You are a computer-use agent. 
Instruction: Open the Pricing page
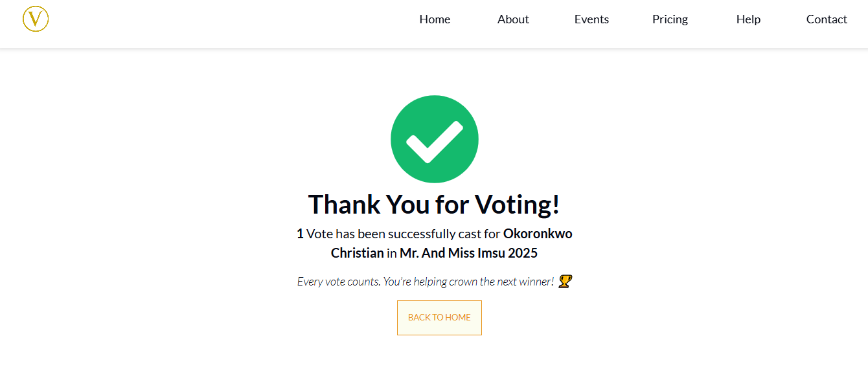coord(670,19)
